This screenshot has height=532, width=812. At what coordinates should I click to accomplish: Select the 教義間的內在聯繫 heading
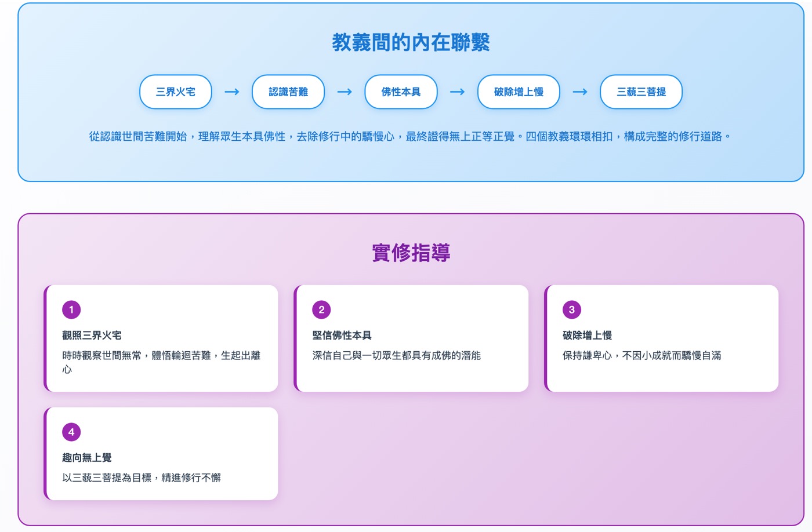point(411,42)
